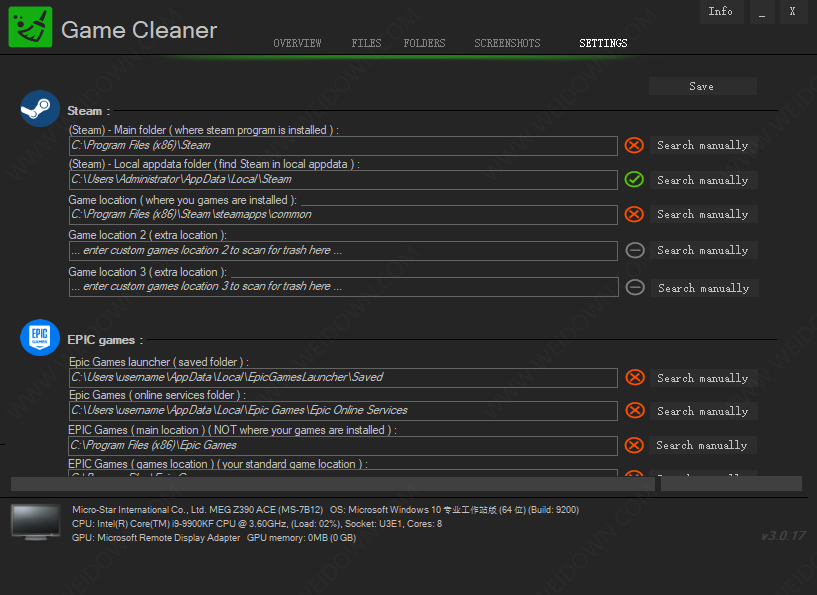Click the GPU Microsoft Remote Display Adapter line
Viewport: 817px width, 595px height.
214,538
